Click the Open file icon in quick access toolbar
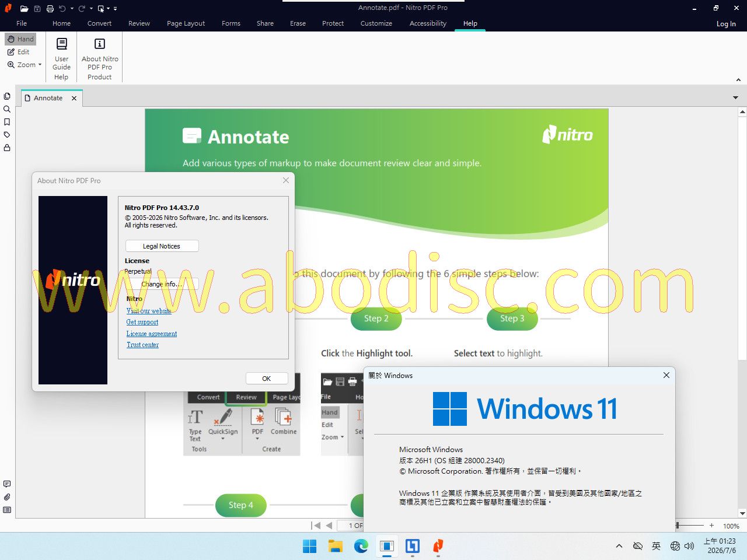The width and height of the screenshot is (747, 560). 24,8
